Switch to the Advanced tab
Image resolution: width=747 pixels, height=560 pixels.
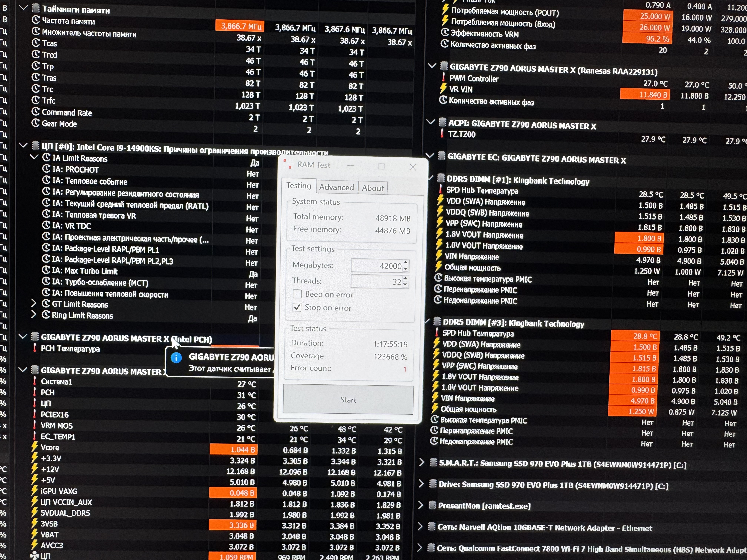336,187
